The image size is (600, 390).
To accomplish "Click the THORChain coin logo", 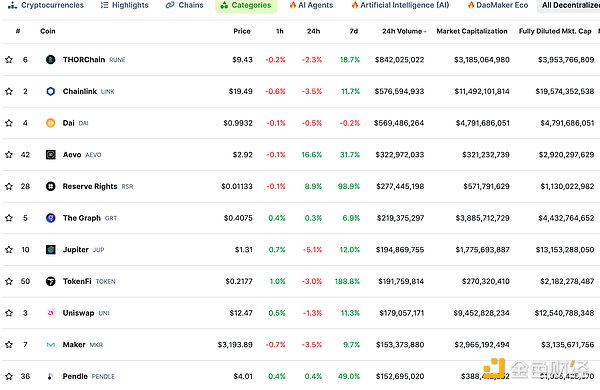I will [x=51, y=60].
